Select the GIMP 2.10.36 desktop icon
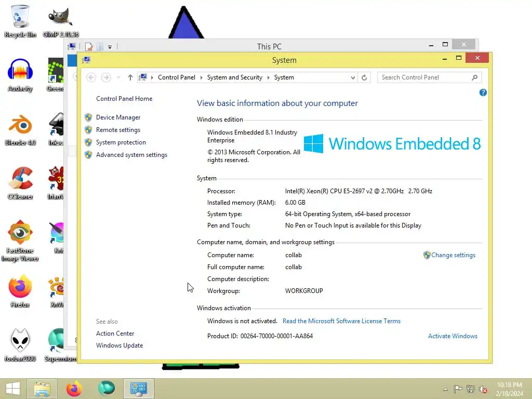 [x=61, y=21]
